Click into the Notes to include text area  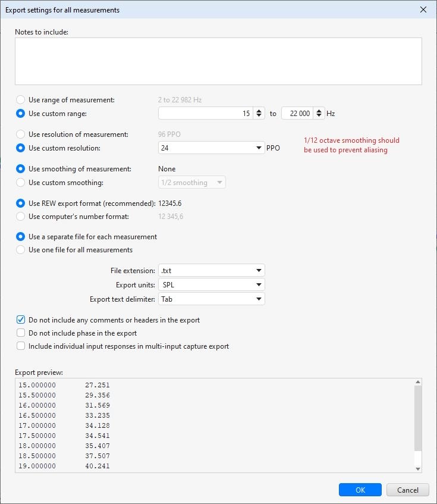pyautogui.click(x=218, y=61)
